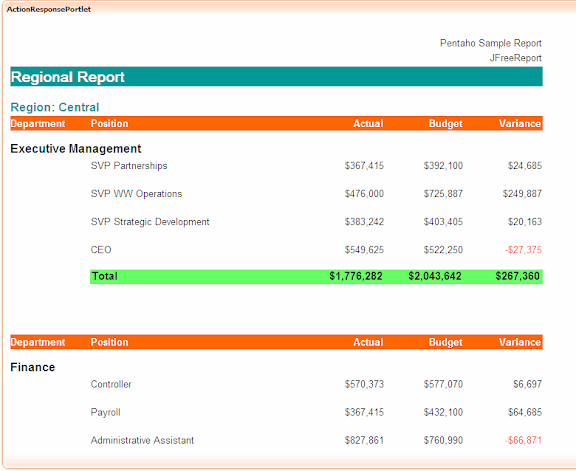The height and width of the screenshot is (471, 576).
Task: Click the ActionResponsePortlet title
Action: pyautogui.click(x=49, y=9)
